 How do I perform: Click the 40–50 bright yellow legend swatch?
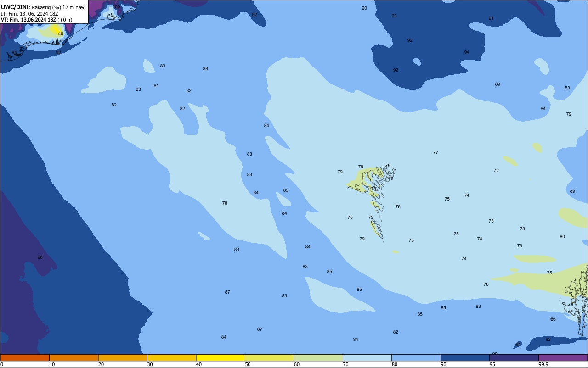(220, 357)
